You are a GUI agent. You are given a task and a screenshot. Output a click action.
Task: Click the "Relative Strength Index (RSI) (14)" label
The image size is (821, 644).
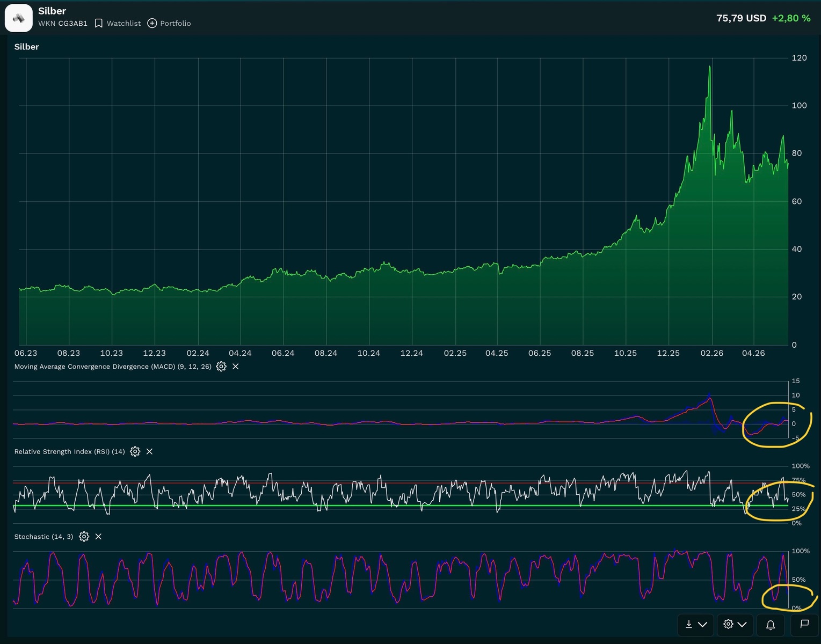70,451
